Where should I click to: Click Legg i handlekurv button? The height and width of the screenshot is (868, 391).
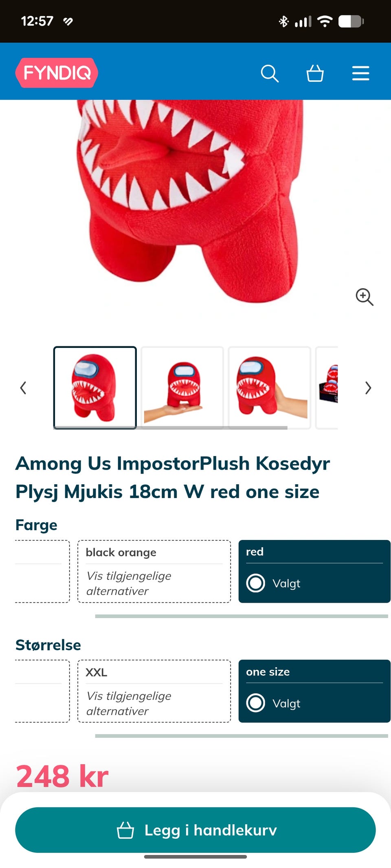point(195,830)
